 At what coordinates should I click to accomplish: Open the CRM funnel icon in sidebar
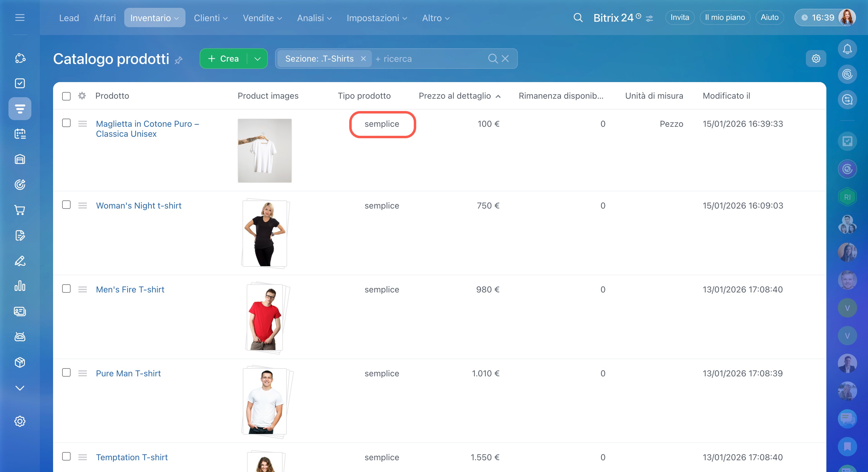[x=20, y=109]
